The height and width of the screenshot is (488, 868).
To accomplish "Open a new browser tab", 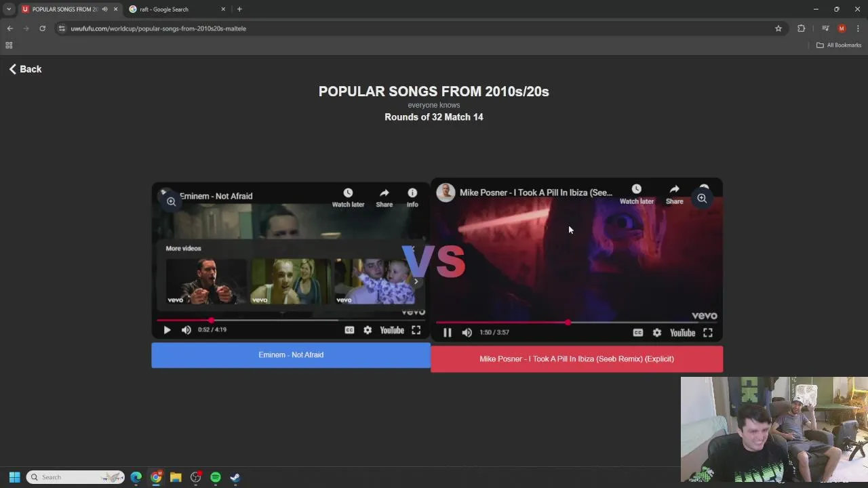I will click(239, 9).
